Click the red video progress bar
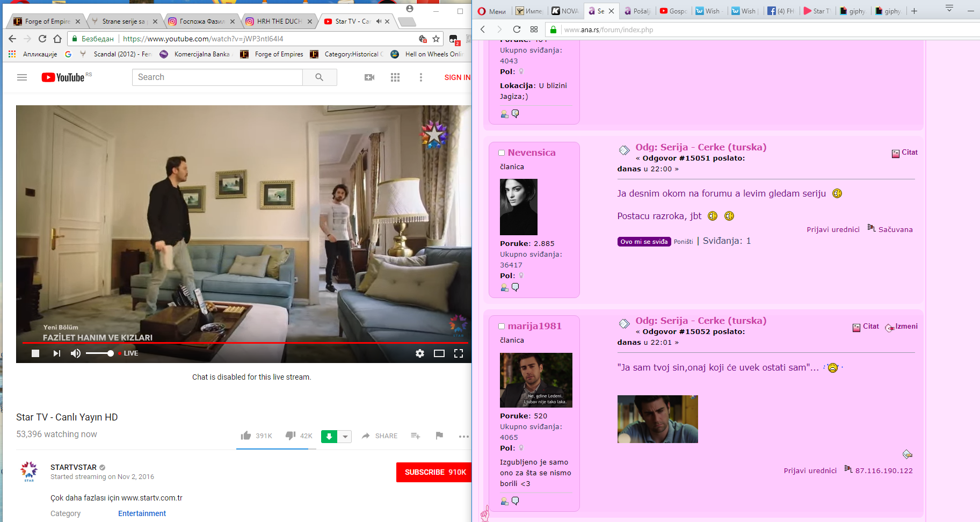The width and height of the screenshot is (980, 522). pos(245,343)
